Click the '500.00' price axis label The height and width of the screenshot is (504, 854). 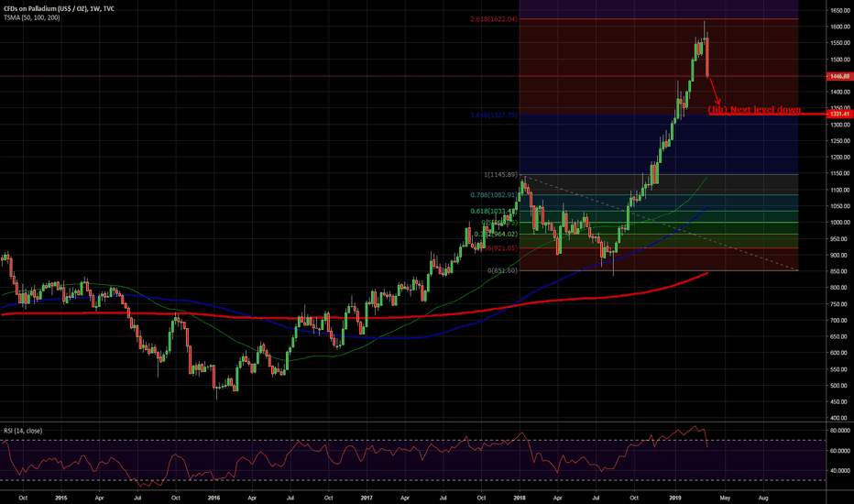click(839, 385)
